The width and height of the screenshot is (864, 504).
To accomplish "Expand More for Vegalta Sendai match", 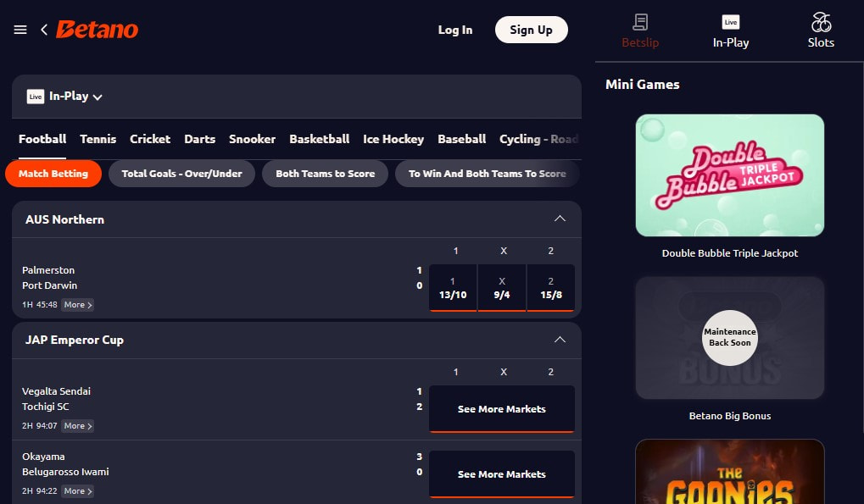I will 78,426.
